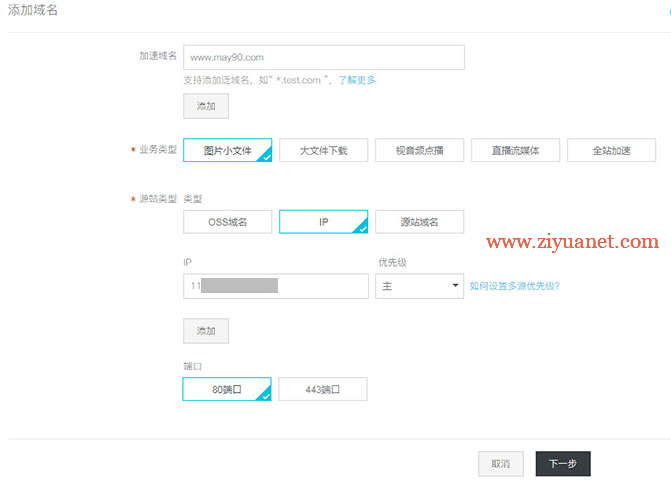Click the IP address input field
The image size is (671, 485).
[x=276, y=286]
